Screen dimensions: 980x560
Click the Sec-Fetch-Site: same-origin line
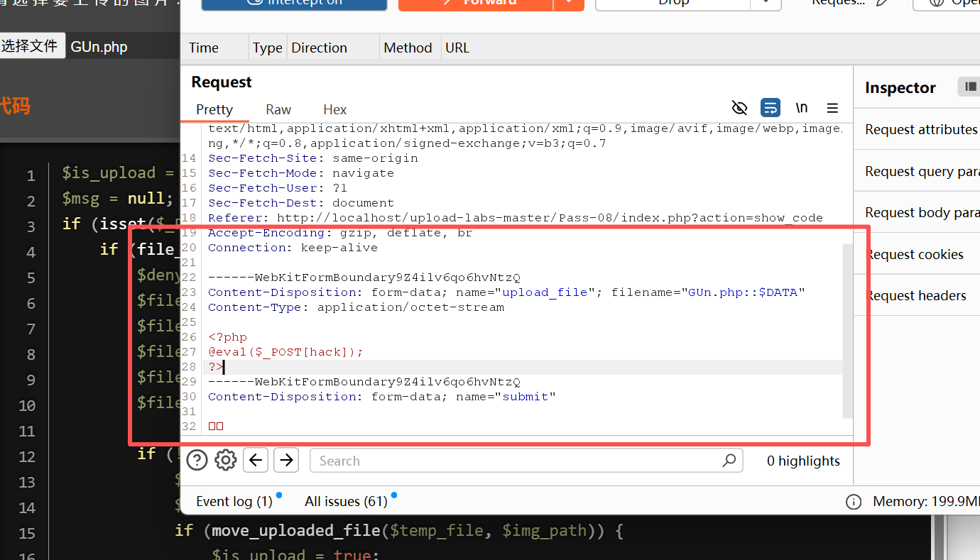pyautogui.click(x=313, y=158)
